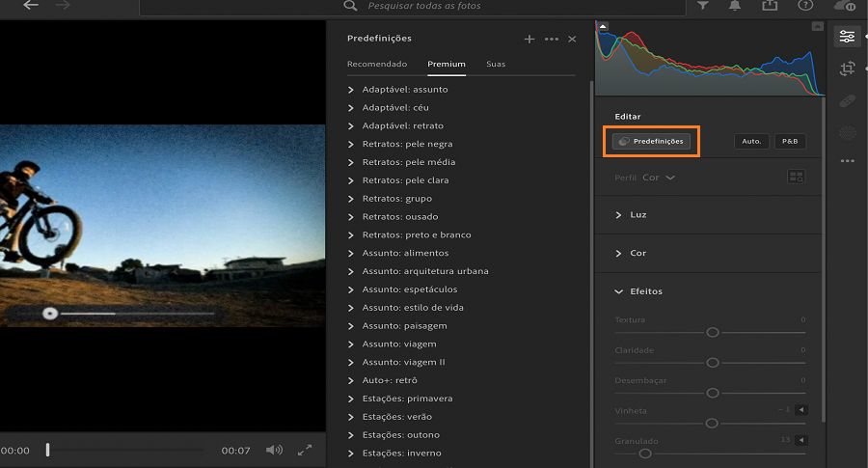Switch to the Premium tab

pyautogui.click(x=447, y=64)
